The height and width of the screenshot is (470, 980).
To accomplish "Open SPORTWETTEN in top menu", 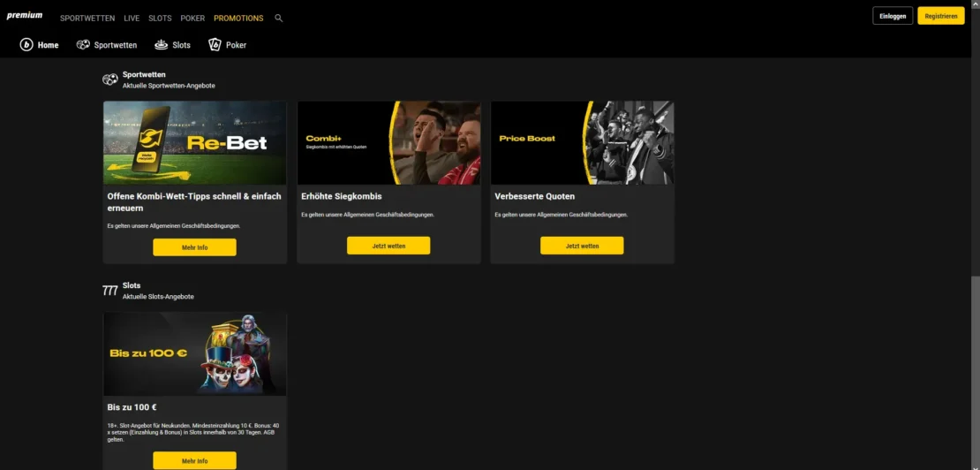I will [87, 19].
